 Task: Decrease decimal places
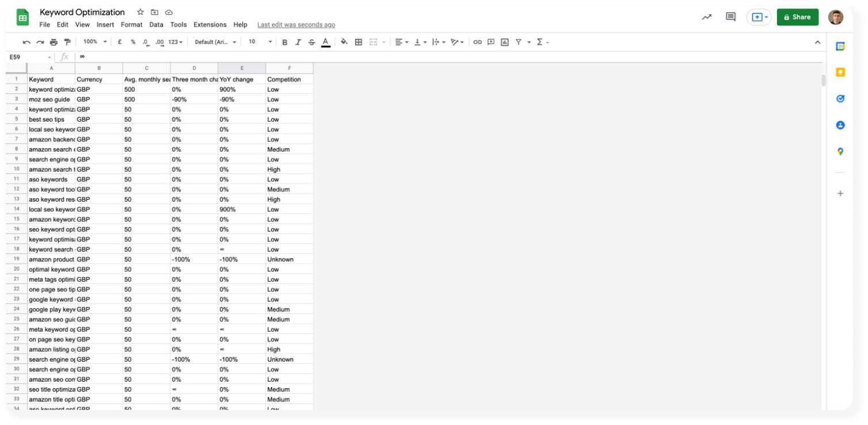(x=146, y=42)
